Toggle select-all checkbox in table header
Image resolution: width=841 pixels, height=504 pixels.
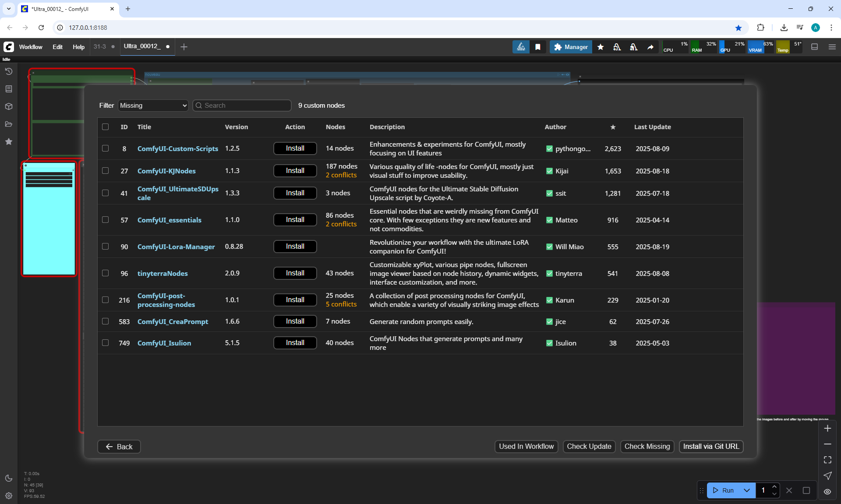[105, 127]
